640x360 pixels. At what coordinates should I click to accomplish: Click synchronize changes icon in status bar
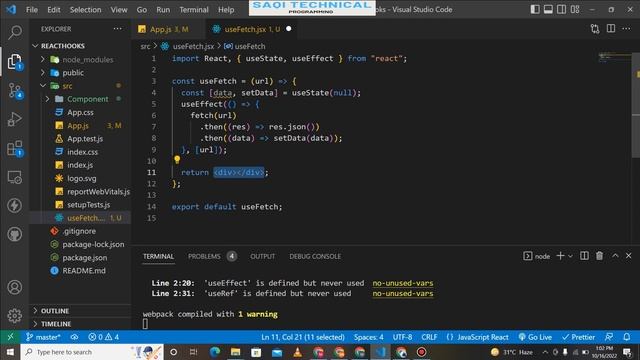74,337
